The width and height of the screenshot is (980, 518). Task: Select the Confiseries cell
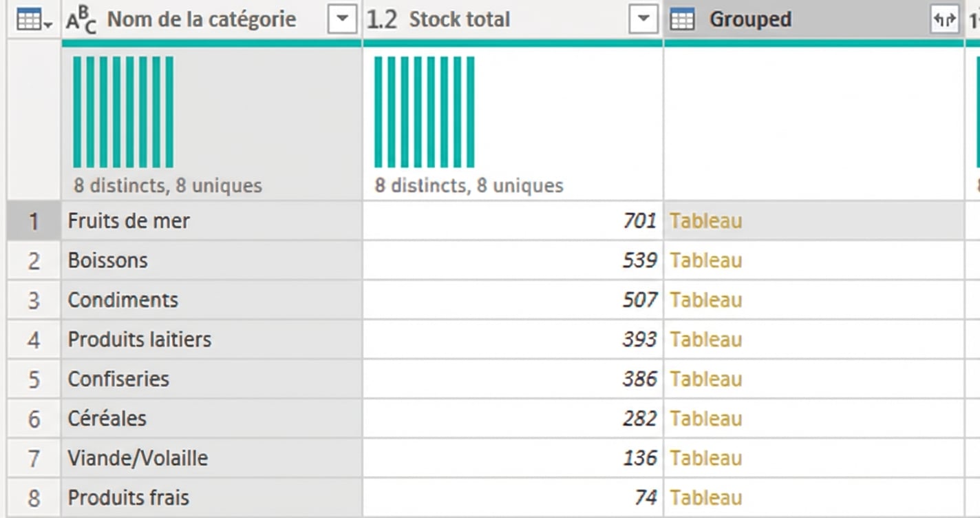[x=212, y=379]
